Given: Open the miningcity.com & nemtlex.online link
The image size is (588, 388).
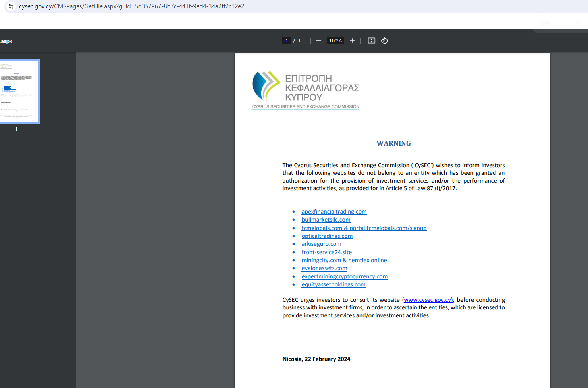Looking at the screenshot, I should click(344, 260).
